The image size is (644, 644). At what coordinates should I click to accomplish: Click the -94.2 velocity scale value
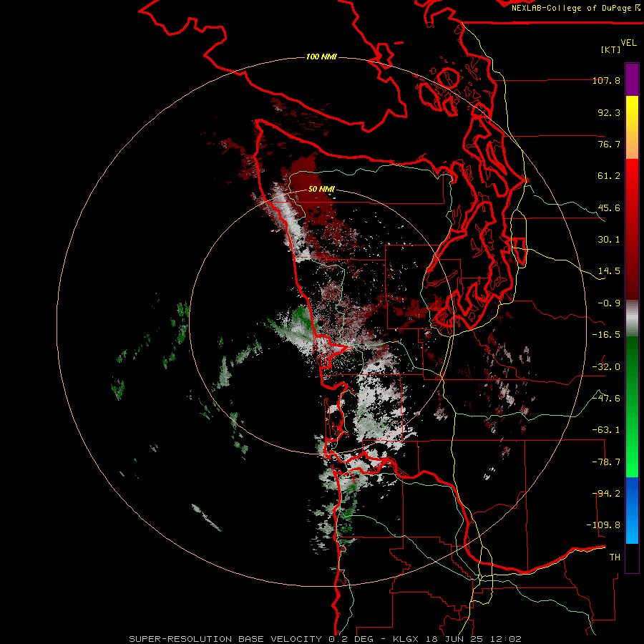click(606, 494)
